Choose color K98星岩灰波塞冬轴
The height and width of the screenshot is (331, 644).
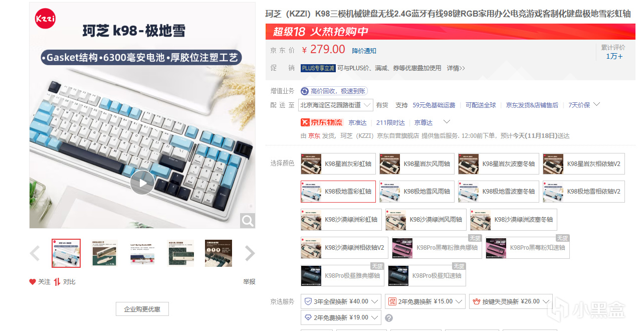[x=499, y=163]
